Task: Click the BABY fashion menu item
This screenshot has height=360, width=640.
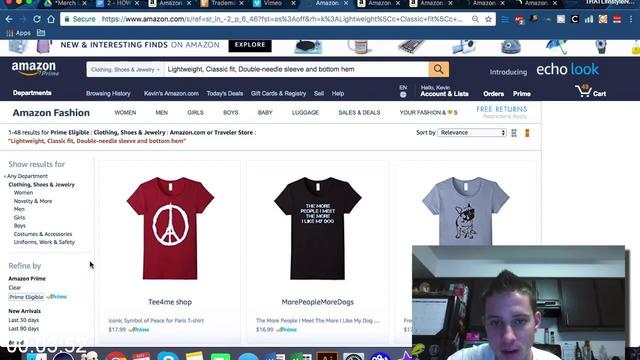Action: (x=265, y=113)
